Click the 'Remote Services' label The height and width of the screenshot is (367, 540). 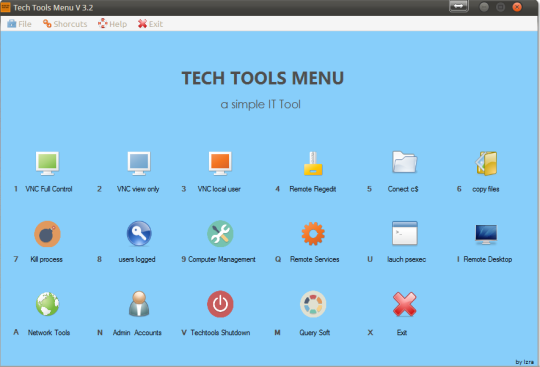point(314,259)
